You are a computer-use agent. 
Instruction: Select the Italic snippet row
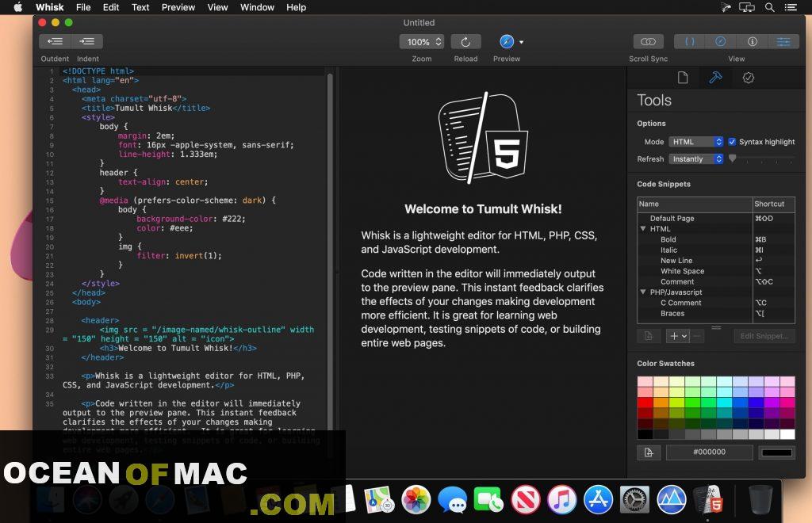716,250
